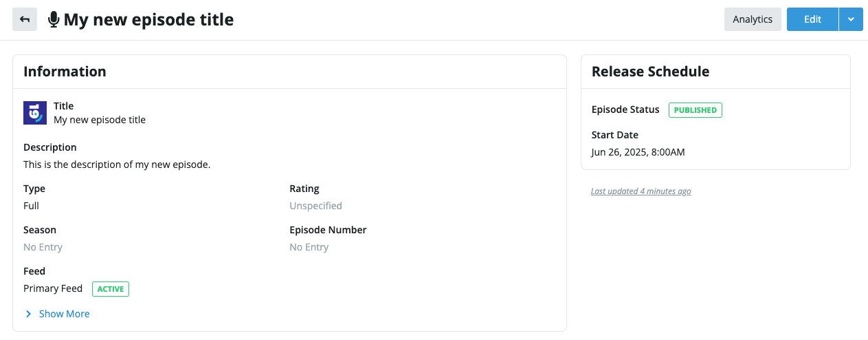868x340 pixels.
Task: Click the ACTIVE feed badge
Action: (x=111, y=289)
